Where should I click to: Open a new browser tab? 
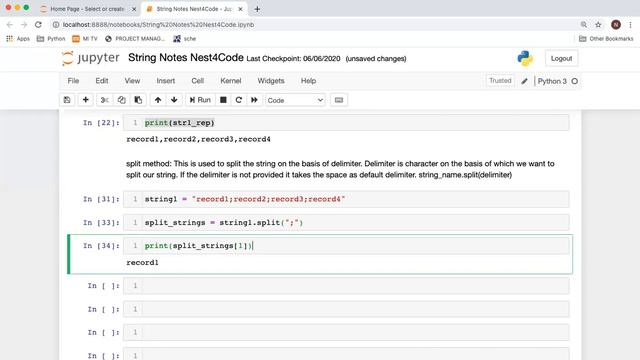point(257,9)
